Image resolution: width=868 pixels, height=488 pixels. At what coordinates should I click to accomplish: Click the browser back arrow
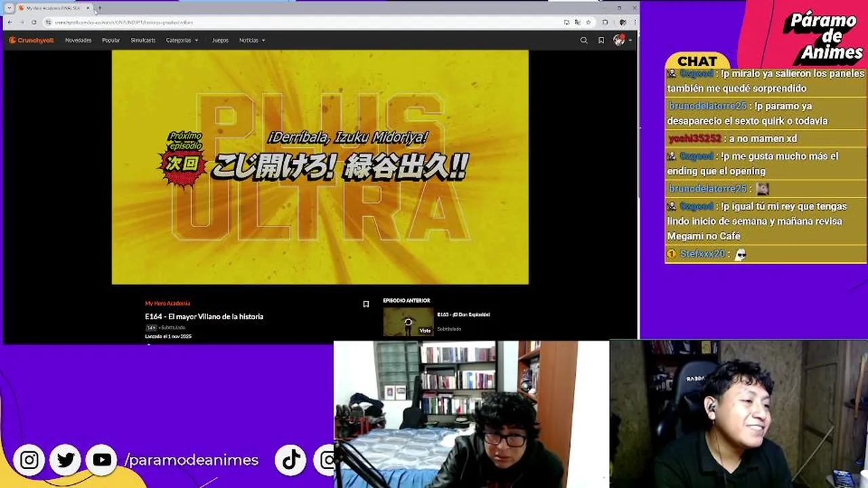(9, 22)
